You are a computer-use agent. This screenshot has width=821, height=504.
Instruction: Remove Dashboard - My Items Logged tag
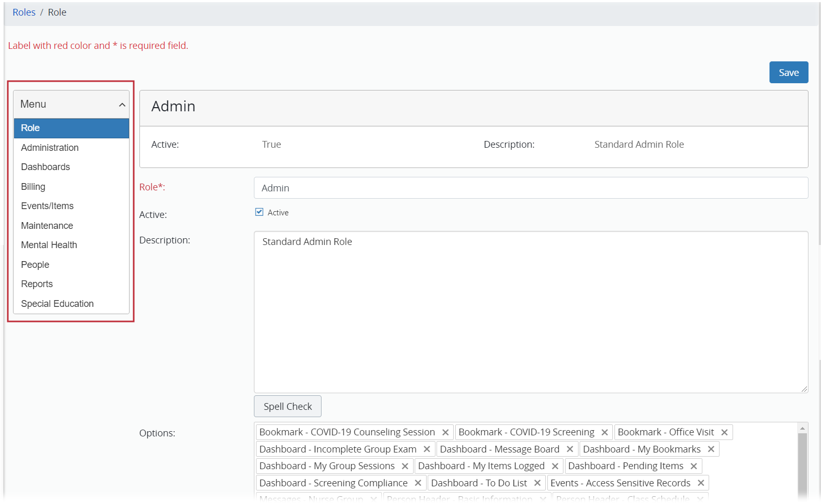(555, 467)
